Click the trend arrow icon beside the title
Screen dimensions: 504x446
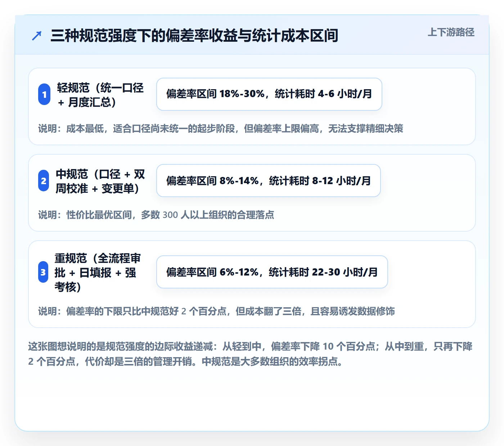(37, 36)
